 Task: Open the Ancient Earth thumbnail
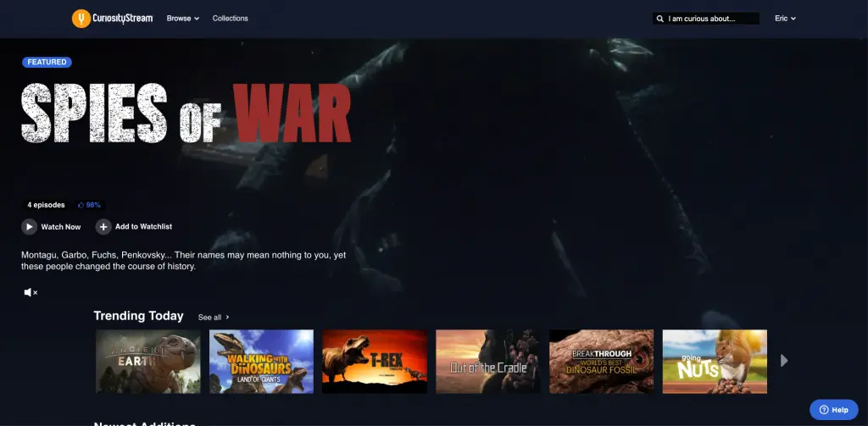147,362
